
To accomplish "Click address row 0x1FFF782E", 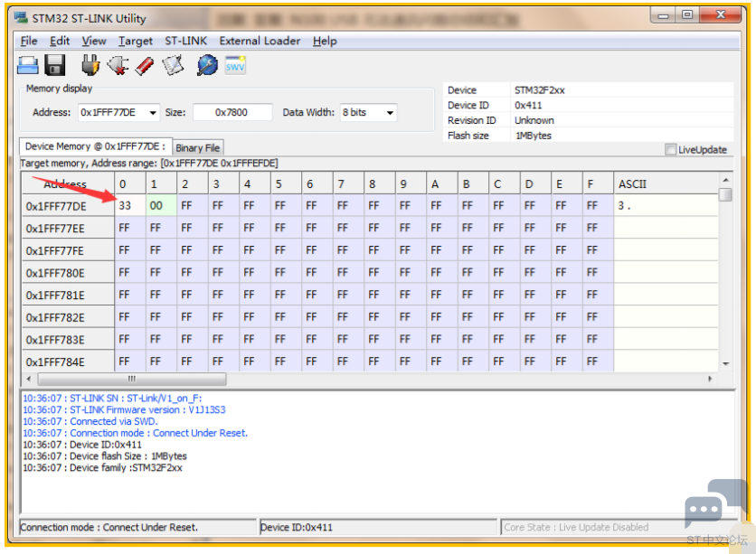I will click(x=68, y=317).
